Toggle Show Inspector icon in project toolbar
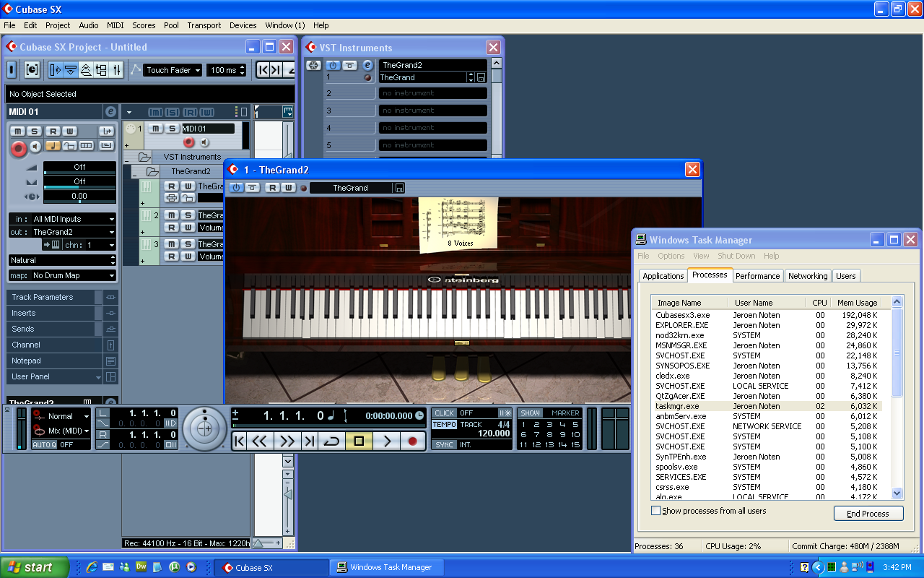Viewport: 924px width, 578px height. 56,70
